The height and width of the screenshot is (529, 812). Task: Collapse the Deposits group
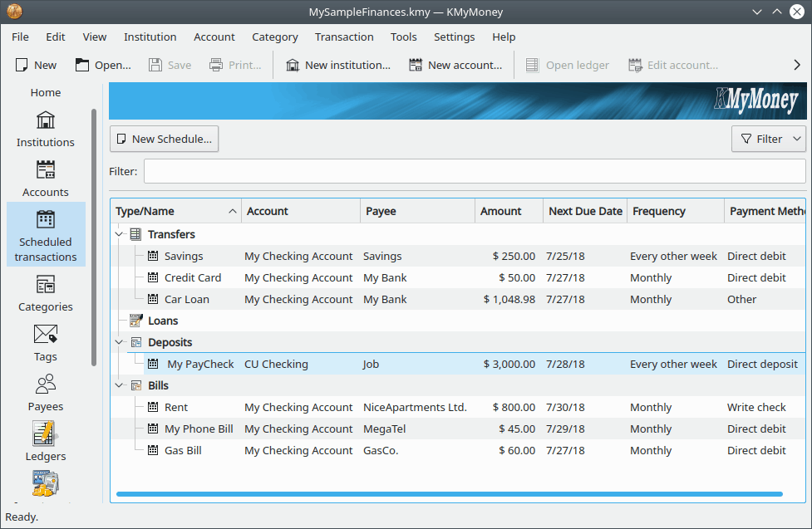click(119, 343)
